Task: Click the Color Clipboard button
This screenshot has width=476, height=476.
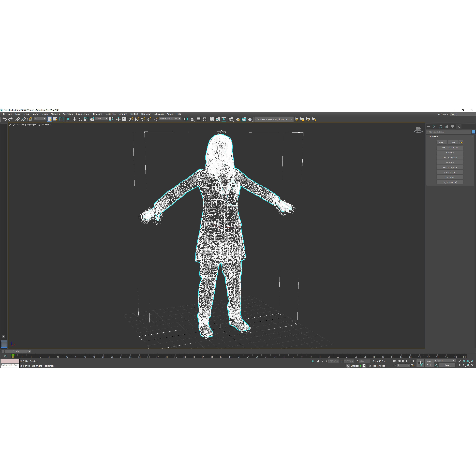Action: tap(450, 158)
